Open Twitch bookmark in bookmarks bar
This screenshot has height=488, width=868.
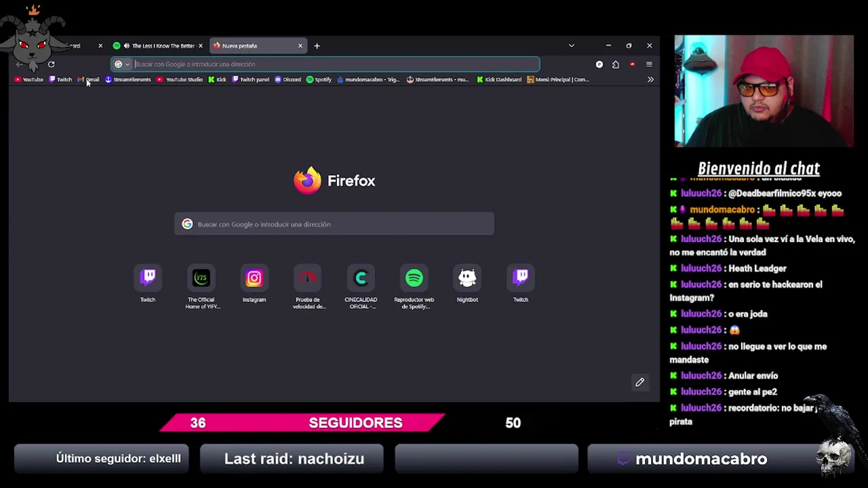pos(60,79)
